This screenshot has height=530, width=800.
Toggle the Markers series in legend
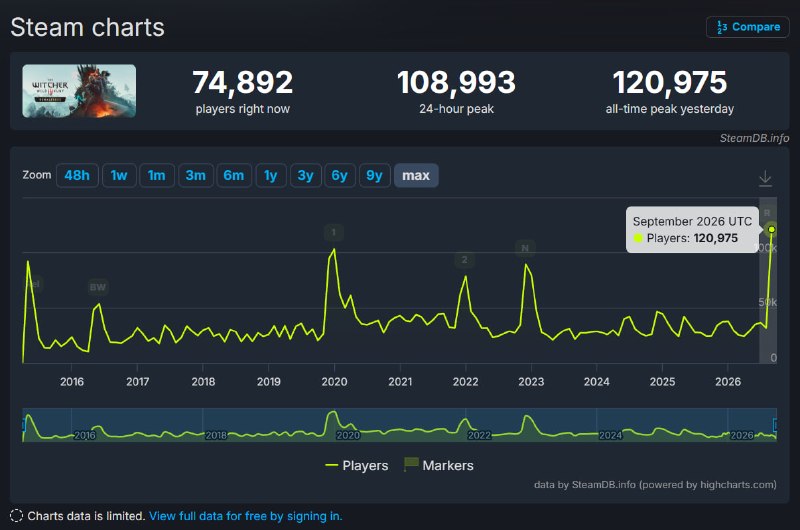[x=439, y=465]
